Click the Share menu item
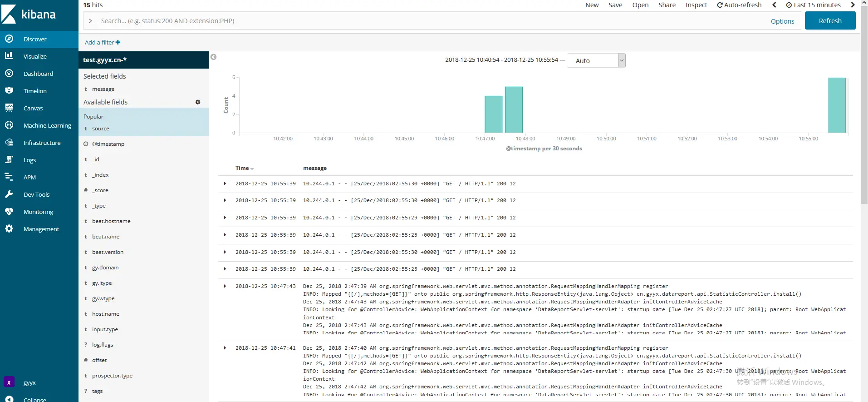 [667, 5]
